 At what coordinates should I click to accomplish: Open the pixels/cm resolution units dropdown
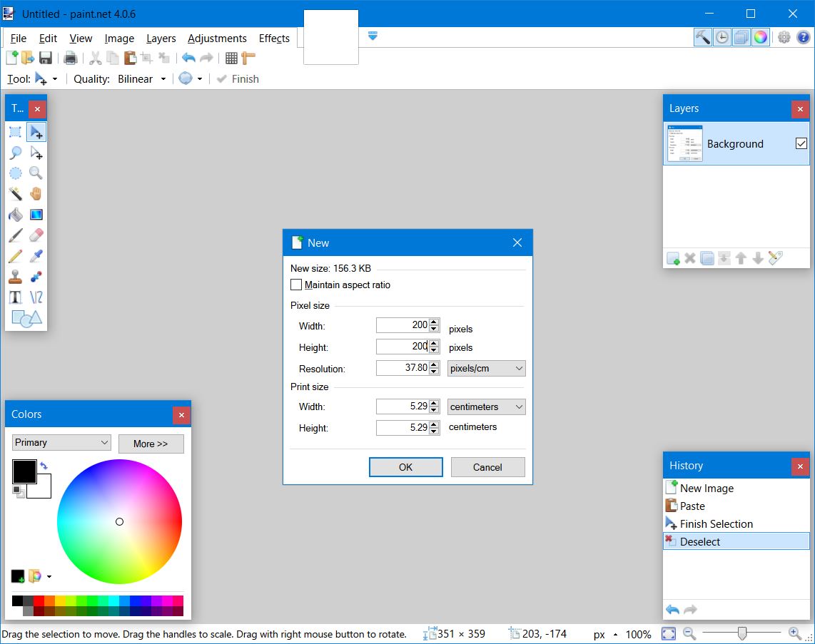tap(486, 368)
